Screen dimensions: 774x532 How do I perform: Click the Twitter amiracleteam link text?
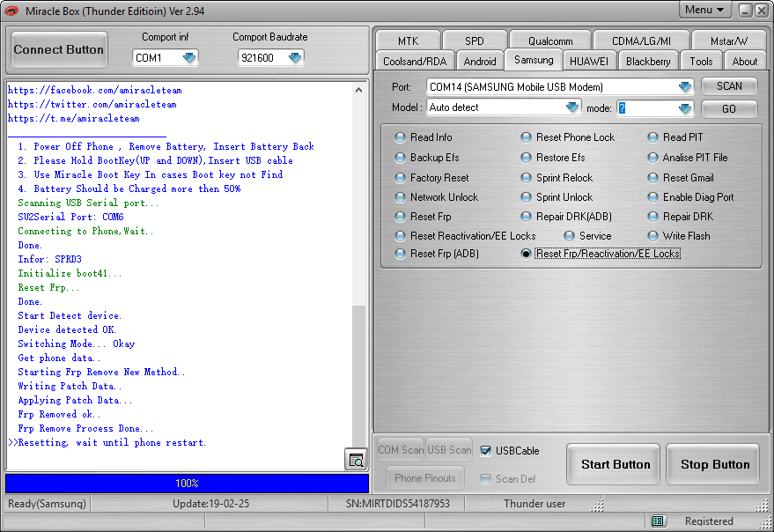92,104
